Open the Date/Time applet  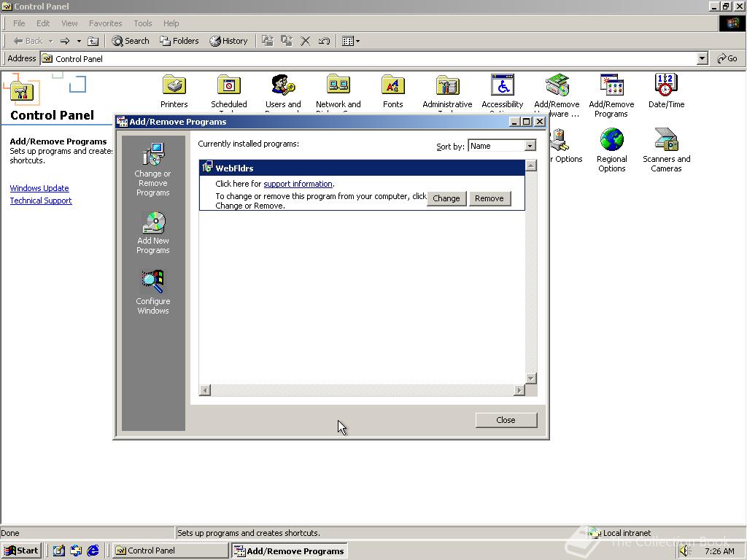666,87
